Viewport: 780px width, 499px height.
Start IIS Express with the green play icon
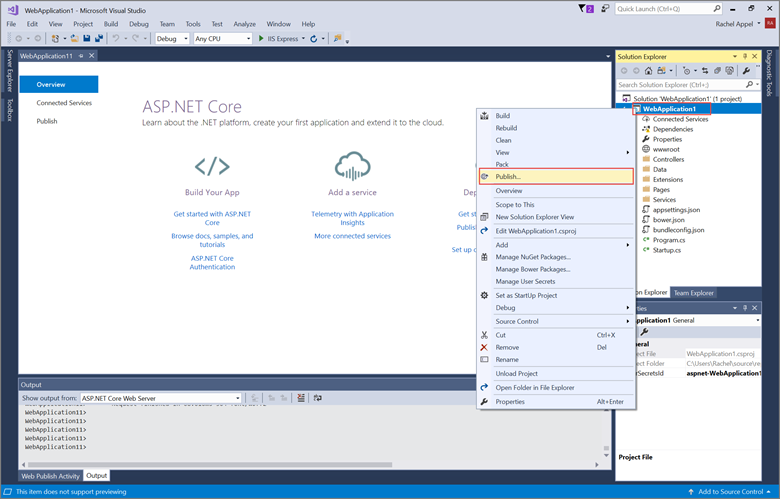(x=261, y=38)
